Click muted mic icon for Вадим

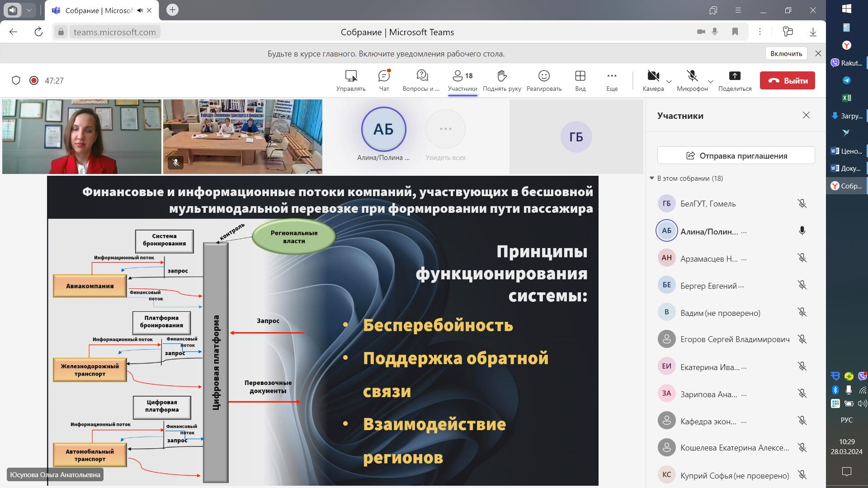tap(802, 312)
